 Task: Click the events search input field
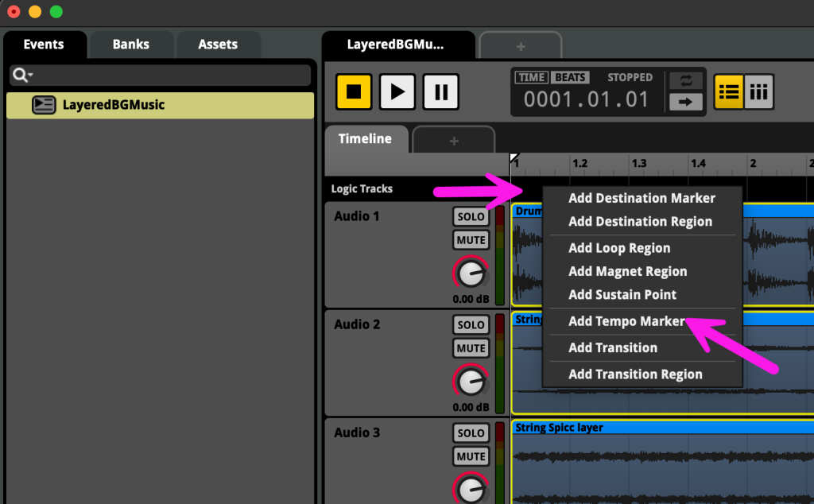[x=169, y=76]
